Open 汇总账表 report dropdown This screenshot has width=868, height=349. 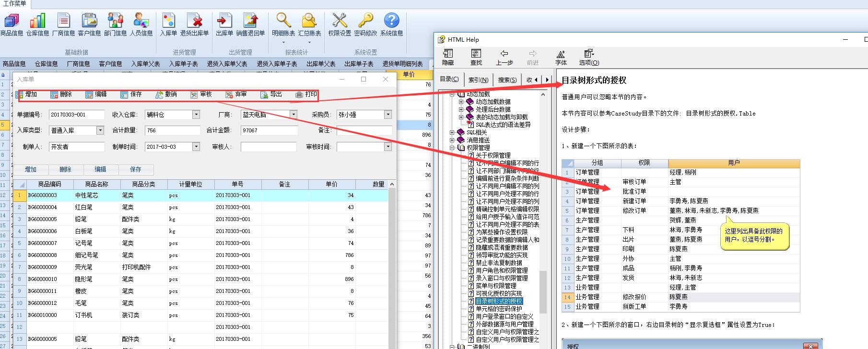[309, 28]
